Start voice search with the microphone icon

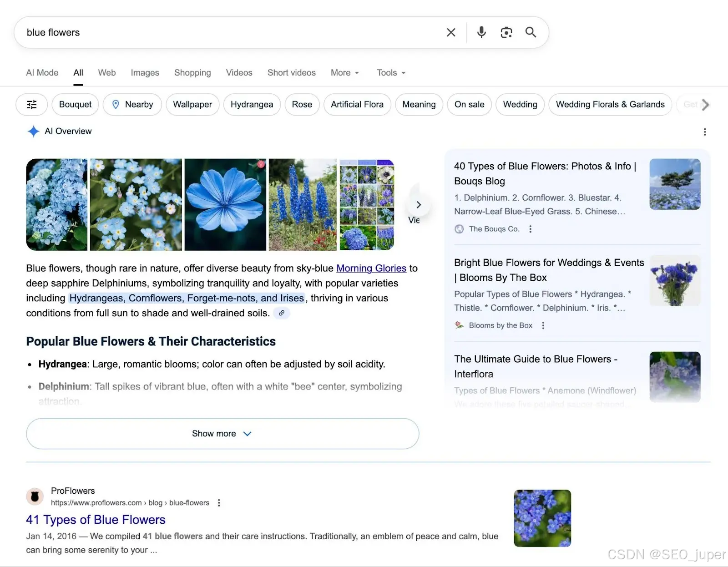pyautogui.click(x=481, y=32)
